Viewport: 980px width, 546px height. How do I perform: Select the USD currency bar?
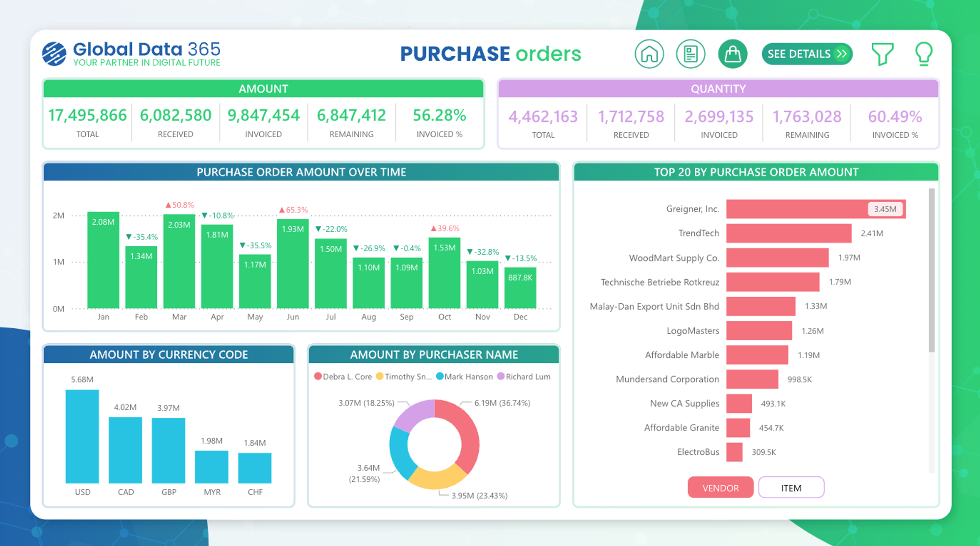pos(82,436)
